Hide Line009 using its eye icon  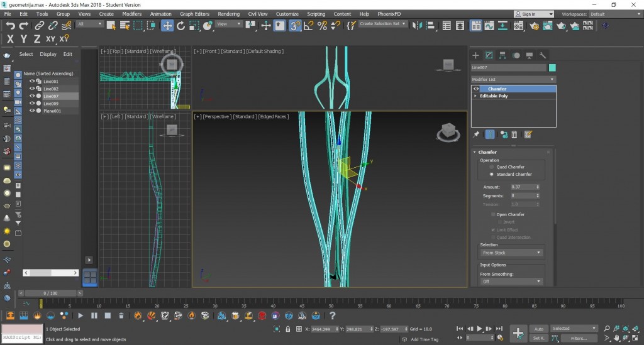31,104
